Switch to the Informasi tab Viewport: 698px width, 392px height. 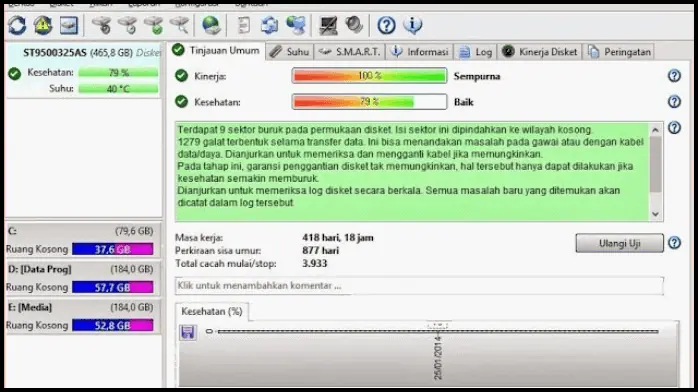(x=420, y=52)
